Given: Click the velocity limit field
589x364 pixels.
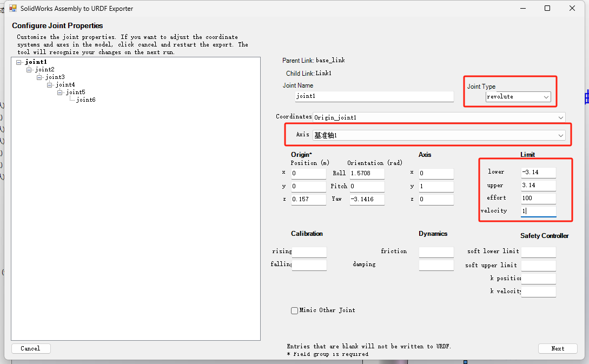Looking at the screenshot, I should tap(538, 211).
